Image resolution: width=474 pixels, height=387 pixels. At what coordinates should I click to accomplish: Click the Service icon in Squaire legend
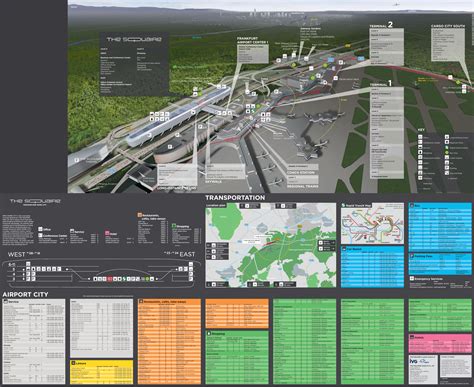point(72,231)
